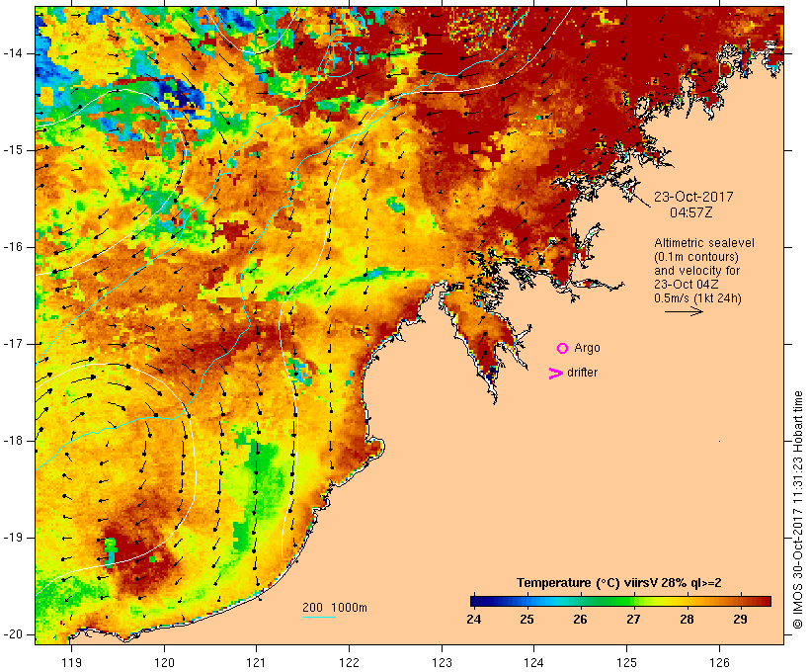Click the color bar label 27

tap(633, 620)
